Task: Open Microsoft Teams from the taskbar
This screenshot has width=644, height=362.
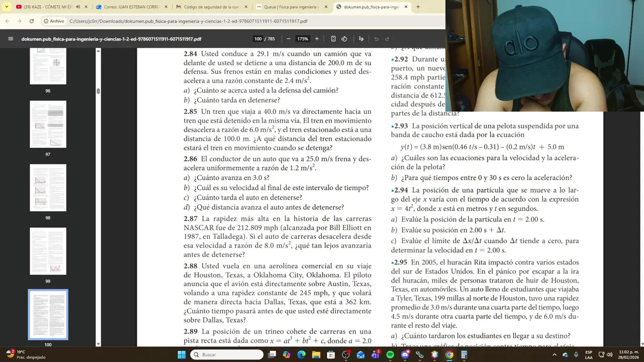Action: (375, 354)
